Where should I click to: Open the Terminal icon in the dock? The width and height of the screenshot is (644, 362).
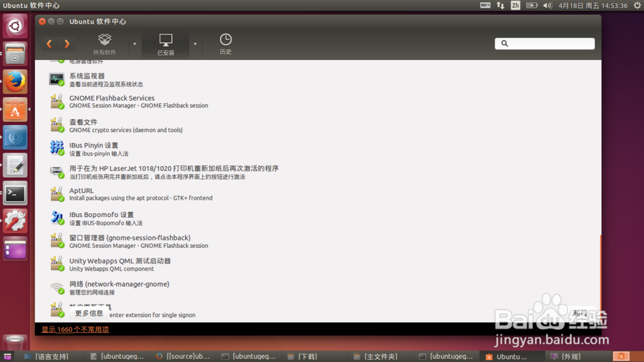[15, 193]
